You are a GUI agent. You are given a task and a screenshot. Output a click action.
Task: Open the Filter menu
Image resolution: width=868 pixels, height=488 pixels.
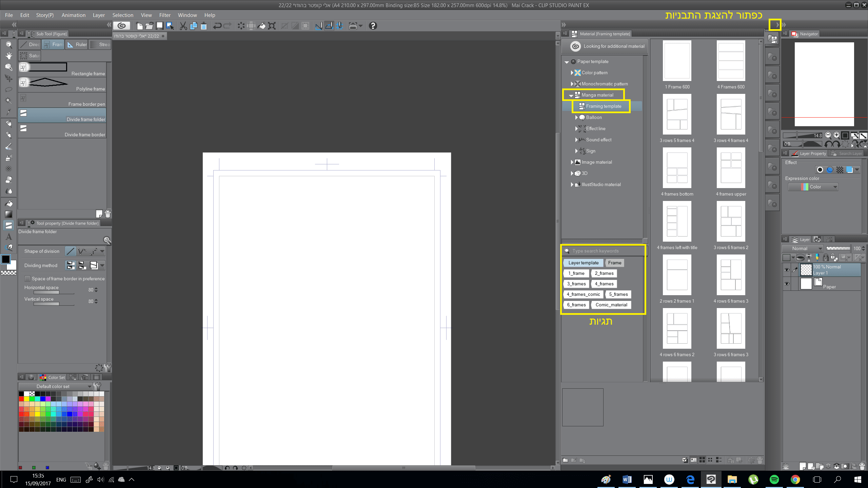(x=165, y=15)
